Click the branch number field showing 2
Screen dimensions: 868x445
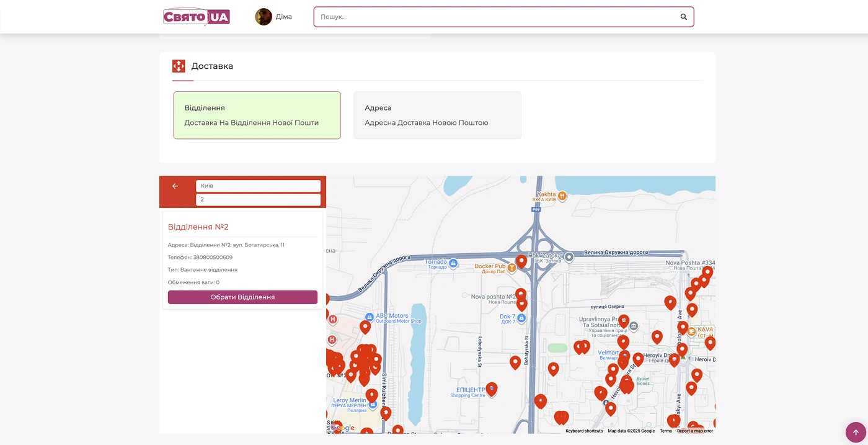pyautogui.click(x=258, y=200)
